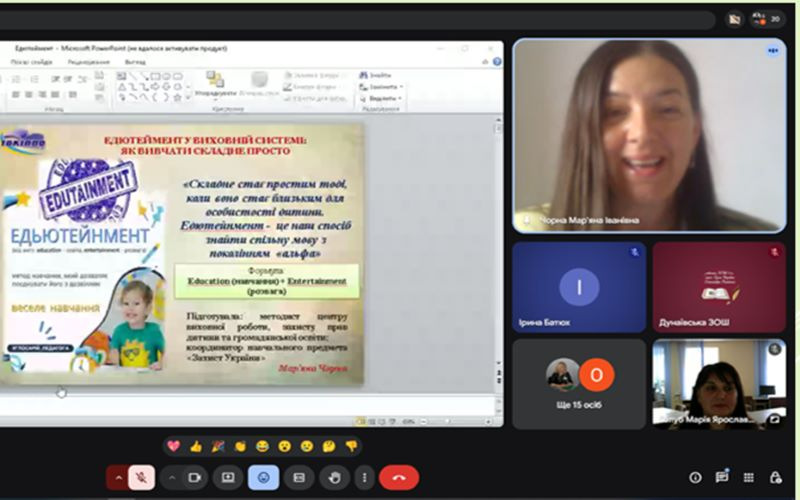The image size is (800, 500).
Task: Open the 'Рецензування' PowerPoint tab
Action: pyautogui.click(x=88, y=62)
